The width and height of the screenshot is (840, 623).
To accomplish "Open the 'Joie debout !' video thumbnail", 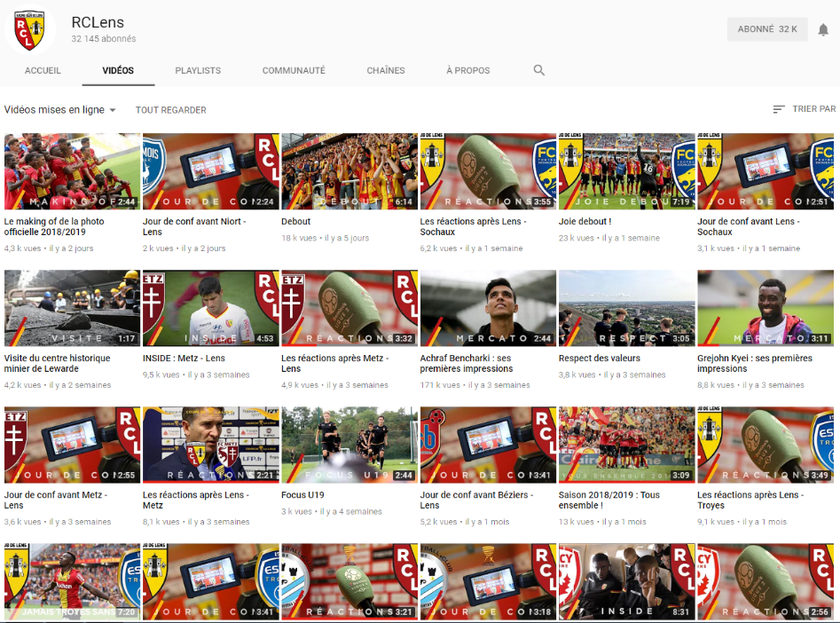I will (x=626, y=171).
